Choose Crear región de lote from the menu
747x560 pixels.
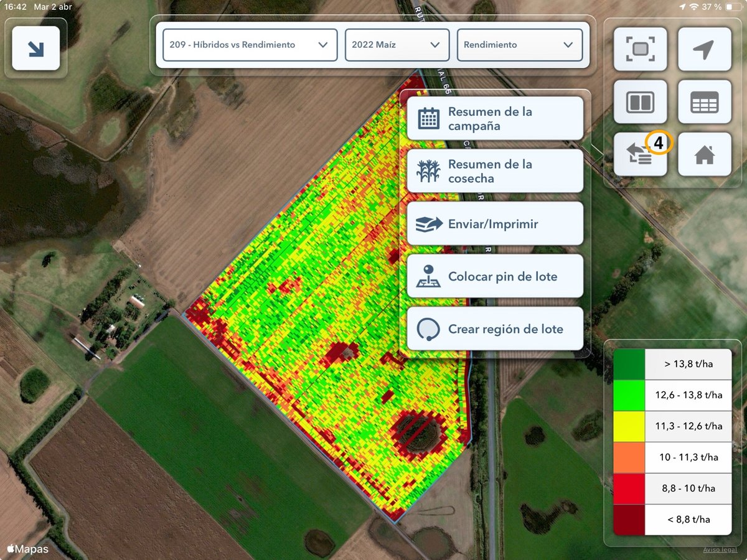coord(494,328)
